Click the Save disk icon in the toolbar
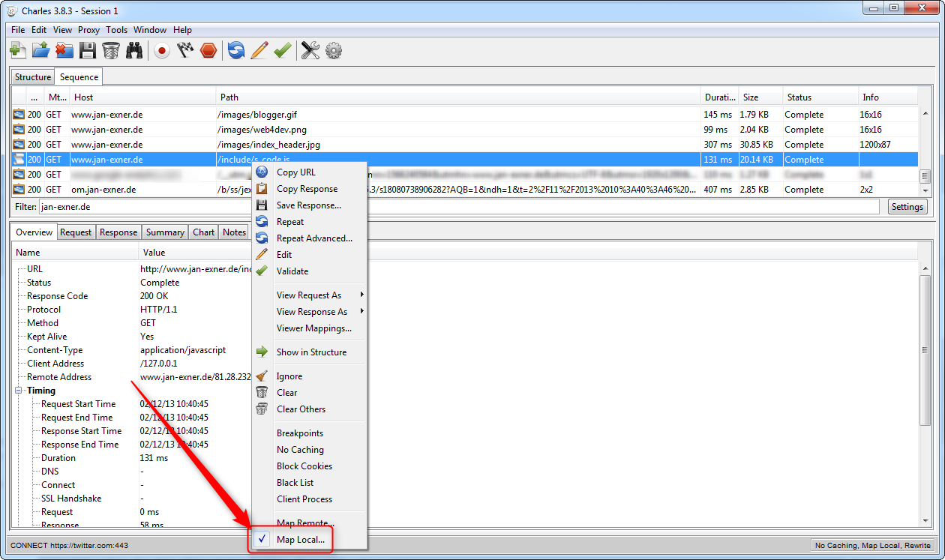 click(88, 50)
